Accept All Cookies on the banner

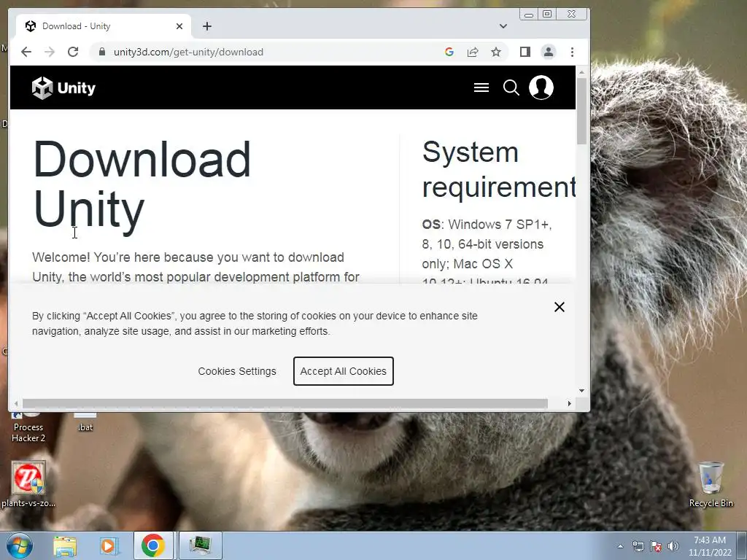[x=344, y=371]
